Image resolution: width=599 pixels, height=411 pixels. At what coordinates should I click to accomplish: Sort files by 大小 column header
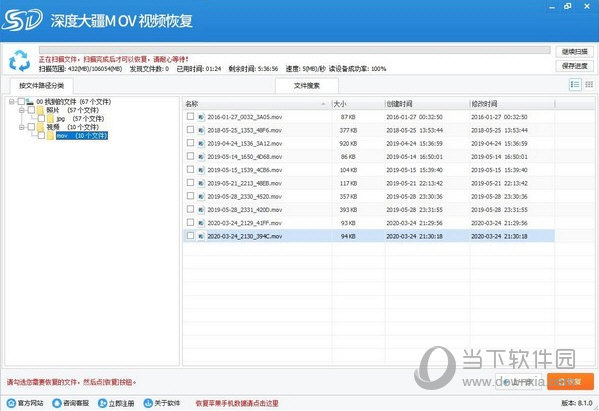pos(358,104)
